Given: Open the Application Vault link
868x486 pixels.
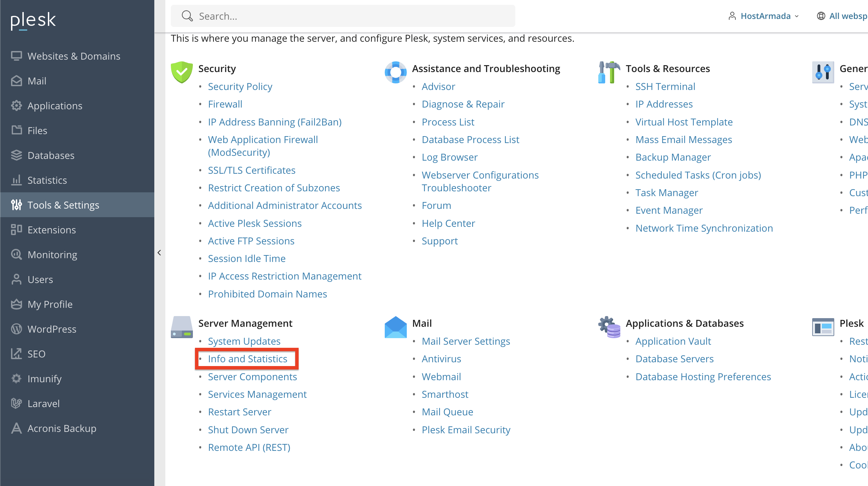Looking at the screenshot, I should (x=673, y=341).
